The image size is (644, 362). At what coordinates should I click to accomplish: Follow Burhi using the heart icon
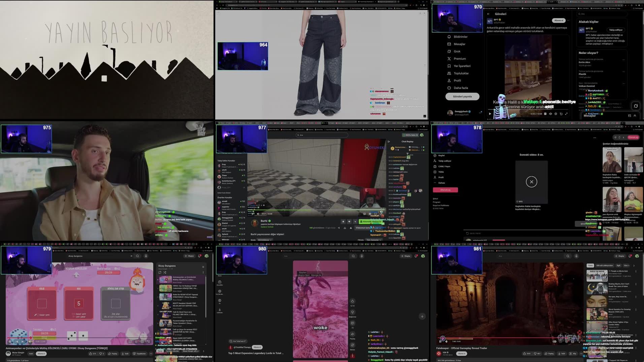(349, 222)
